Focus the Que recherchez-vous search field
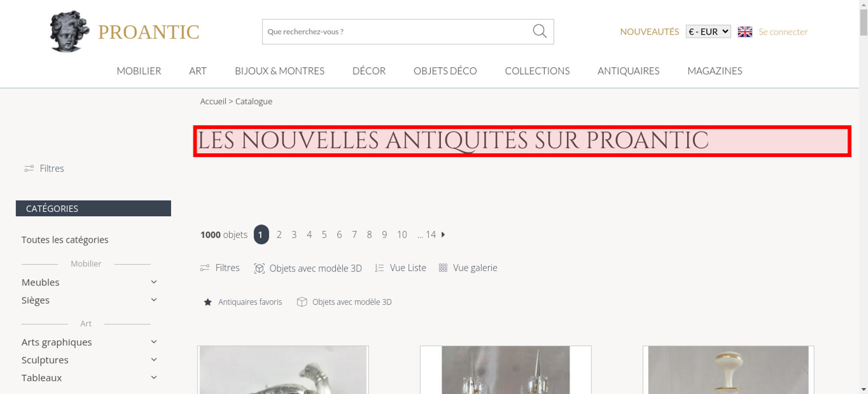The image size is (868, 394). [397, 32]
